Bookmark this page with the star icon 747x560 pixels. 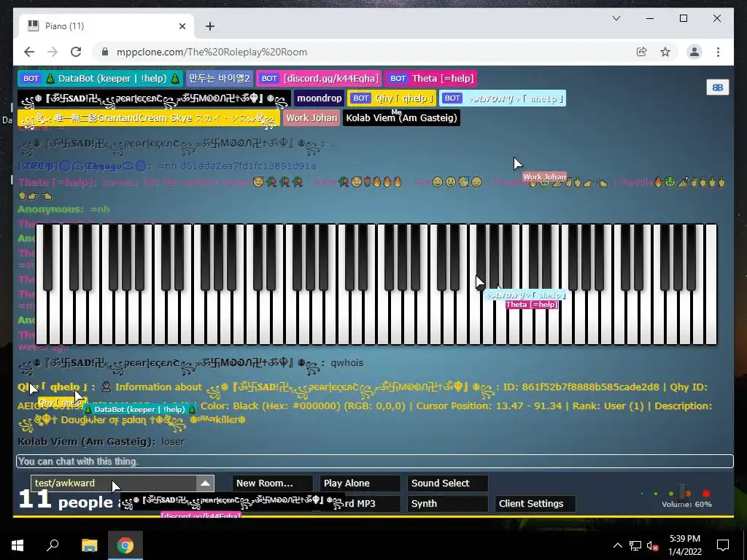click(665, 52)
